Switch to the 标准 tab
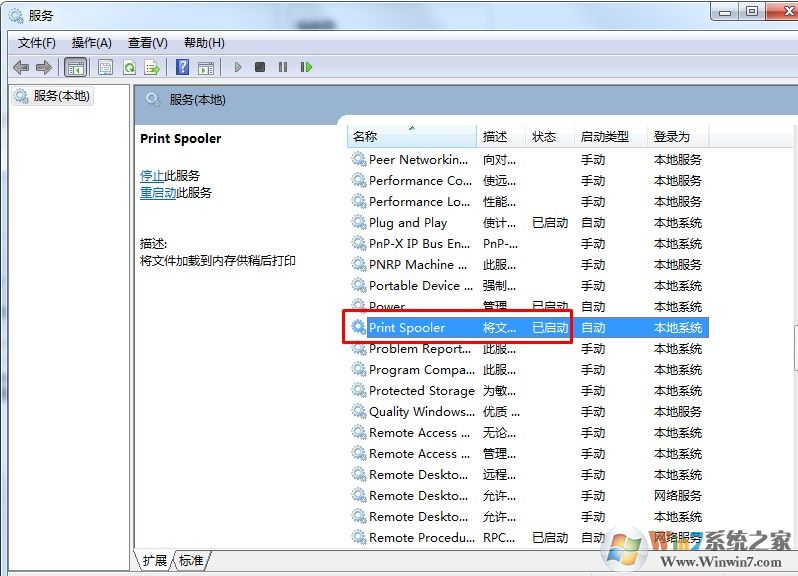Image resolution: width=798 pixels, height=576 pixels. click(191, 560)
